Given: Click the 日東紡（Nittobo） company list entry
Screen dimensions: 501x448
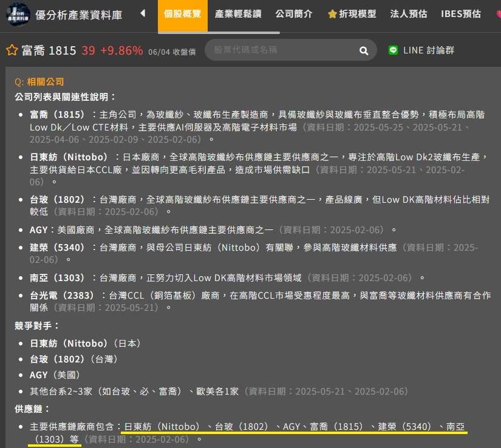Looking at the screenshot, I should (259, 169).
